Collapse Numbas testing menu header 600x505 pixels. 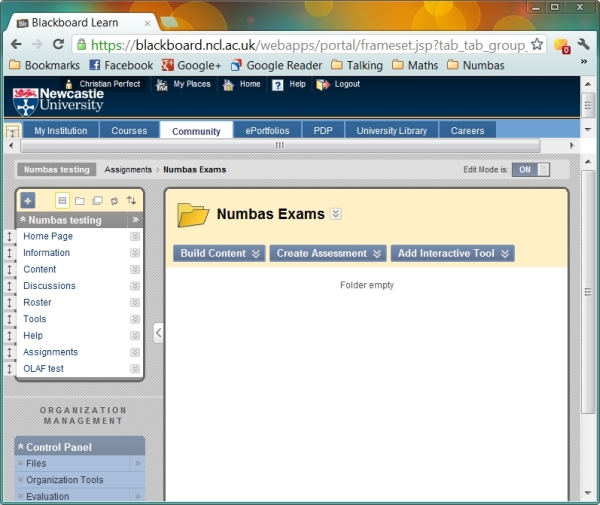[23, 219]
